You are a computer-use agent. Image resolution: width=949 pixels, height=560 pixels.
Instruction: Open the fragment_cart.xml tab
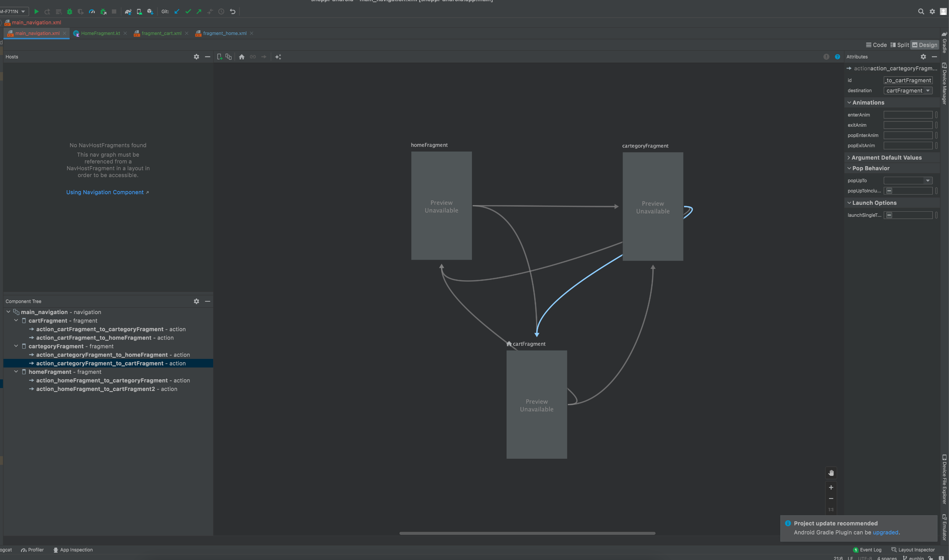[x=161, y=33]
